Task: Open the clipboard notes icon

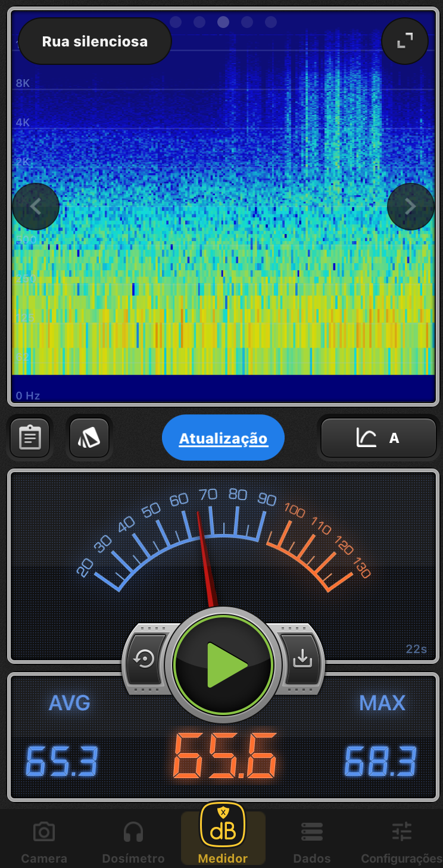Action: 30,438
